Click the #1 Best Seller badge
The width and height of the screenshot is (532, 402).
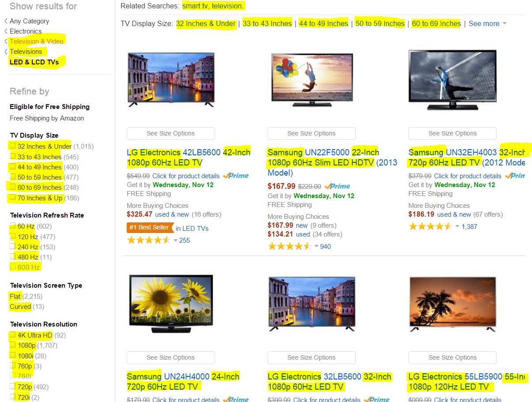tap(150, 228)
